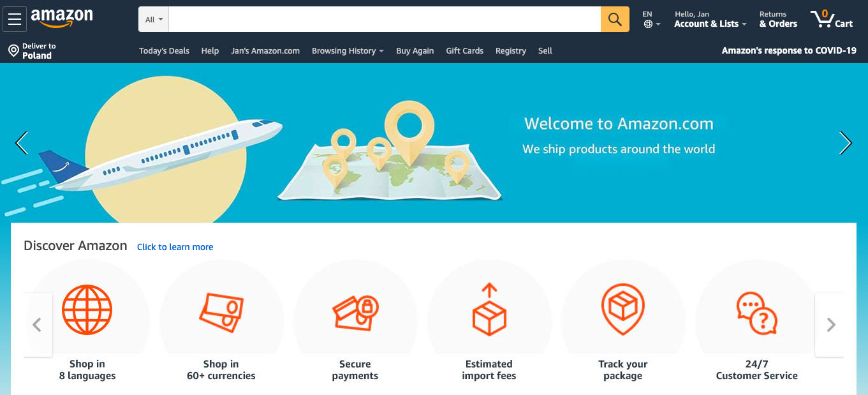Click the Secure payments card lock icon
This screenshot has width=868, height=395.
[x=355, y=313]
